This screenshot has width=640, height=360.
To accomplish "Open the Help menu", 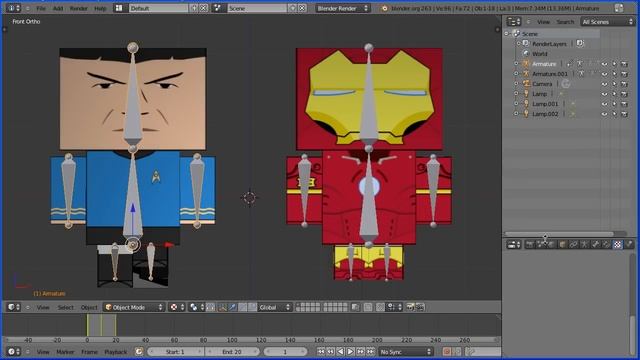I will [x=100, y=8].
